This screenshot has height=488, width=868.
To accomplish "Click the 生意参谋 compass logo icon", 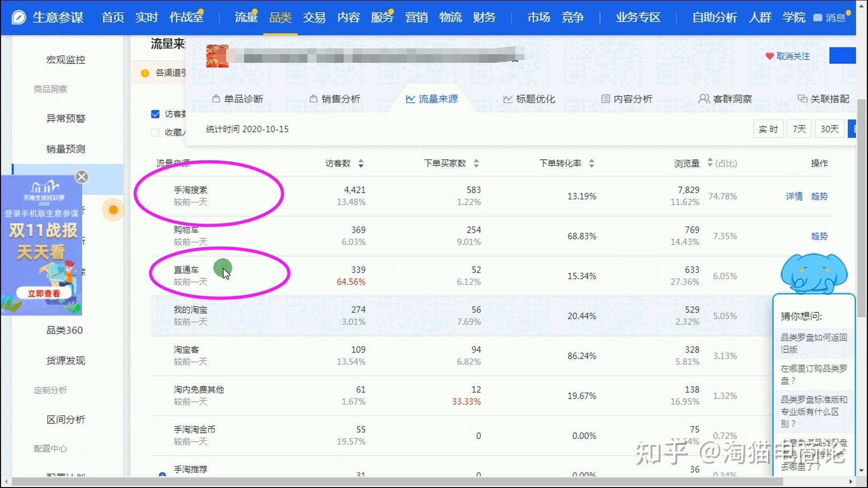I will coord(19,17).
